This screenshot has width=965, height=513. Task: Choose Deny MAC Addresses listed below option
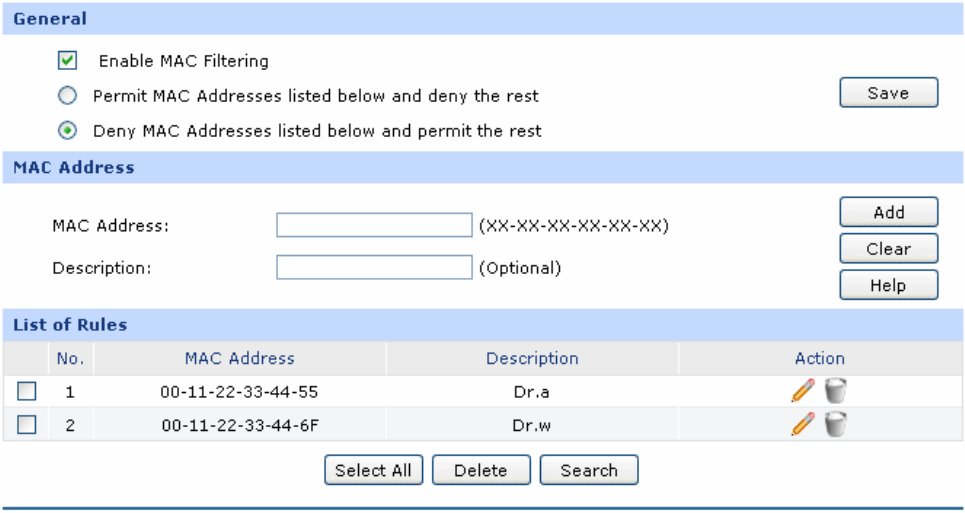click(68, 131)
